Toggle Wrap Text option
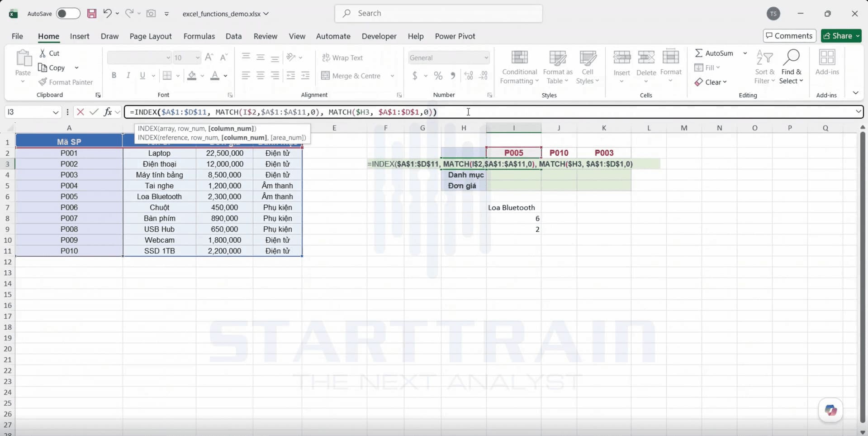This screenshot has height=436, width=868. (x=342, y=57)
